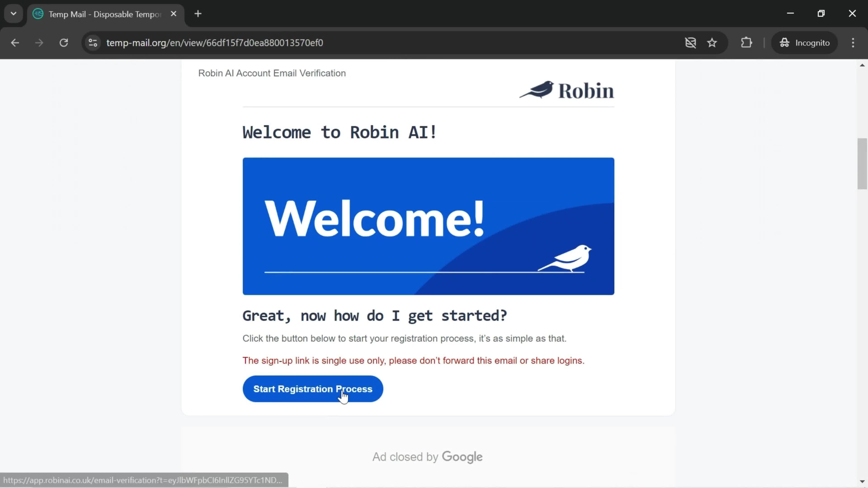Click the blue Welcome! banner image
The width and height of the screenshot is (868, 488).
(428, 226)
